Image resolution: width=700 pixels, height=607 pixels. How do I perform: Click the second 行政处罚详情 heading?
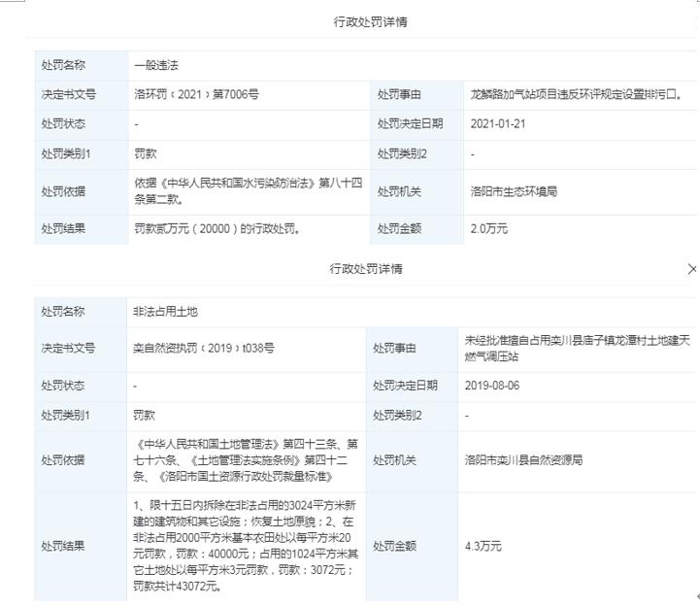coord(366,268)
